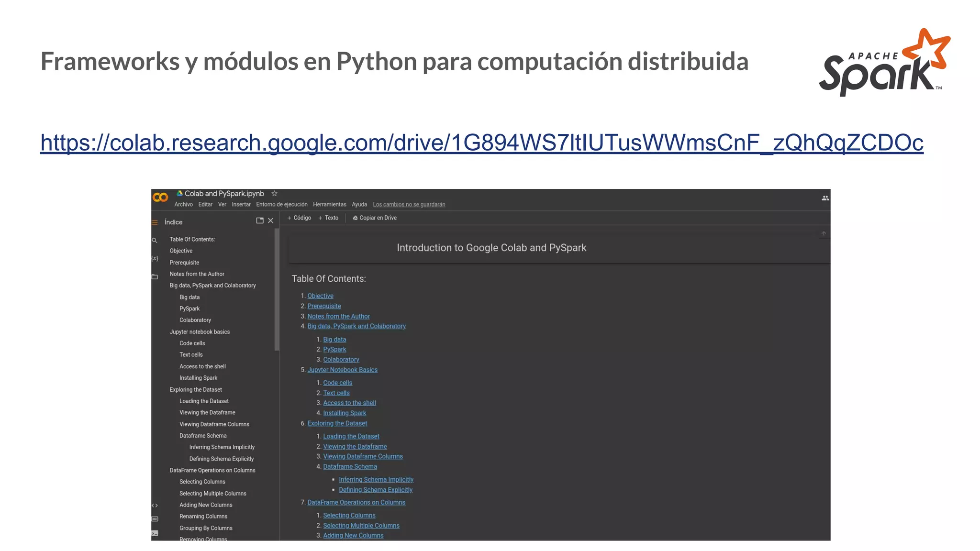Open the Insertar menu

click(x=241, y=205)
